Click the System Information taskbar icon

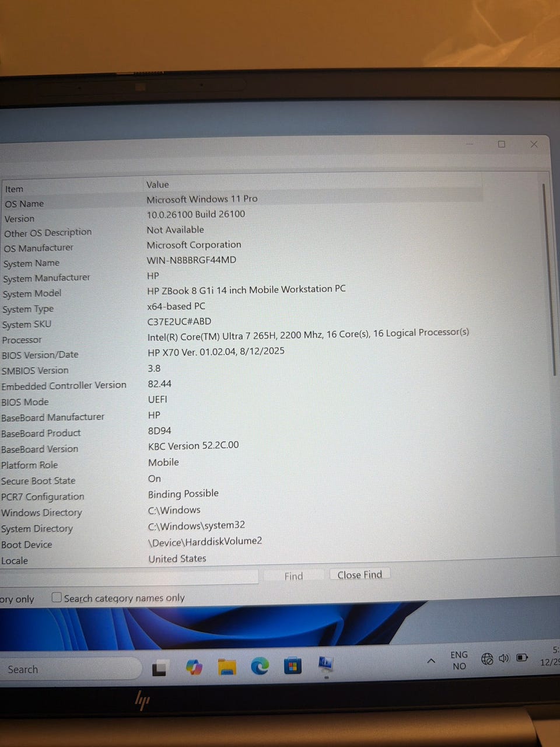pyautogui.click(x=325, y=664)
